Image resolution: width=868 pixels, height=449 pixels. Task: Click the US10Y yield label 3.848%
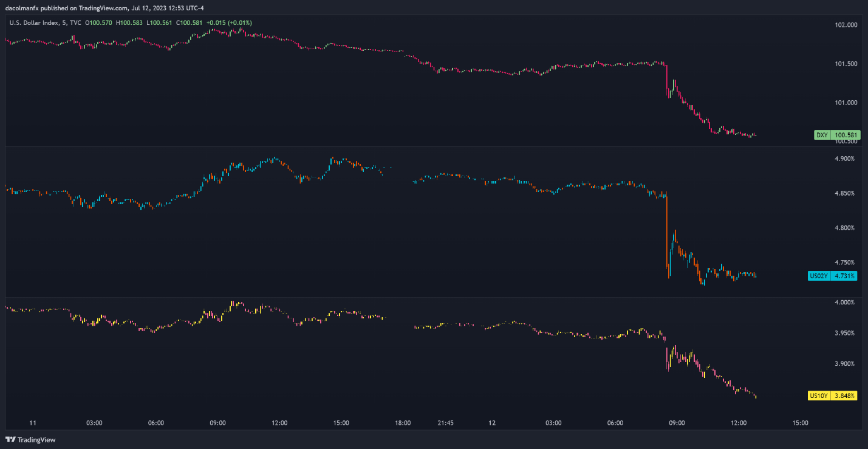(844, 396)
